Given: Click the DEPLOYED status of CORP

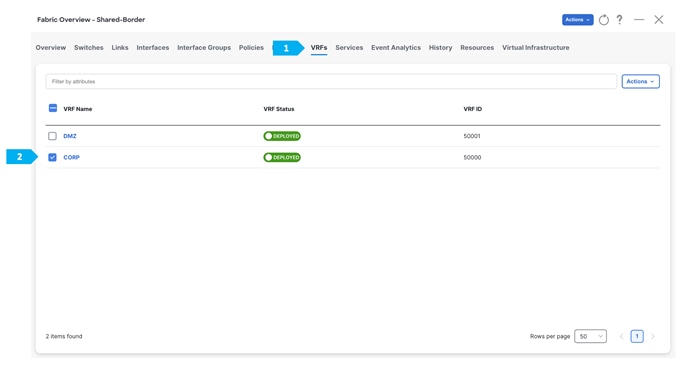Looking at the screenshot, I should [x=282, y=157].
